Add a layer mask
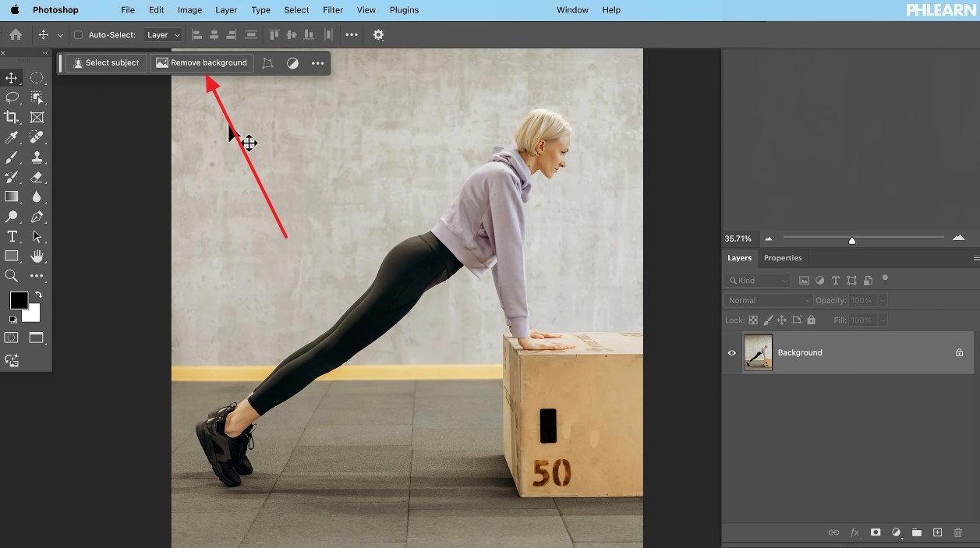 pos(876,532)
